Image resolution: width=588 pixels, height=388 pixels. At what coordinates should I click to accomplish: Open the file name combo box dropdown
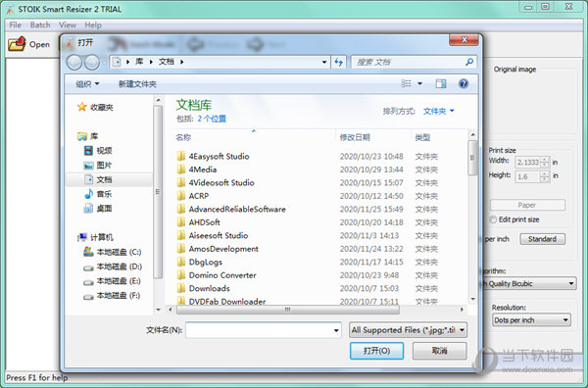pyautogui.click(x=336, y=330)
